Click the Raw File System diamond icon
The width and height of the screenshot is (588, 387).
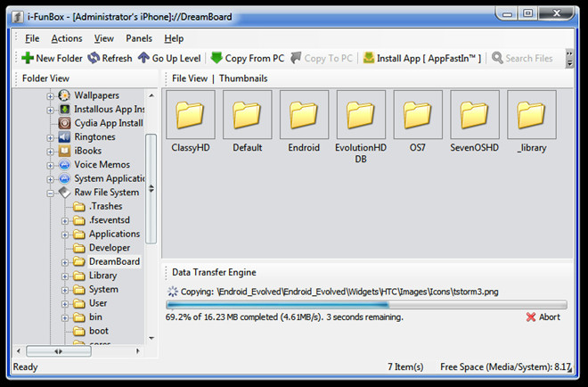click(x=64, y=193)
